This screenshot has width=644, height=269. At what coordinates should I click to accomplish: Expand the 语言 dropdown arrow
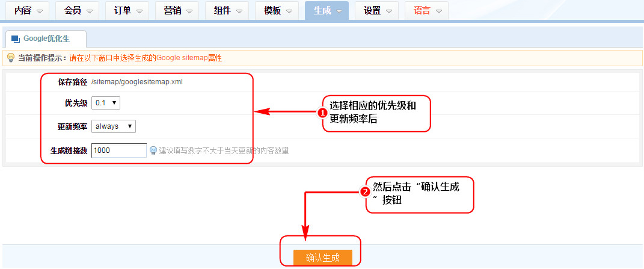click(439, 11)
